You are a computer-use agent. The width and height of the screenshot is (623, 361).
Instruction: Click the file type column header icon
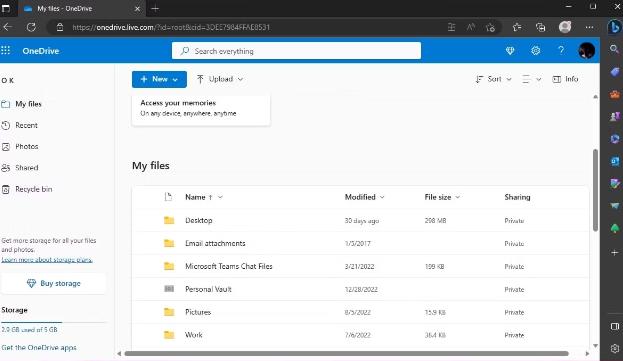pos(168,197)
